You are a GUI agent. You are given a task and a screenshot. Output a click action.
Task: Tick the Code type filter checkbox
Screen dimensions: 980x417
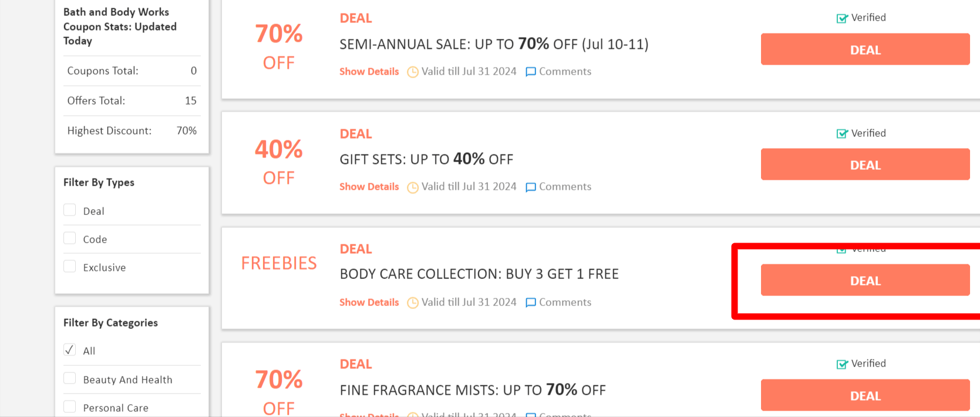70,238
